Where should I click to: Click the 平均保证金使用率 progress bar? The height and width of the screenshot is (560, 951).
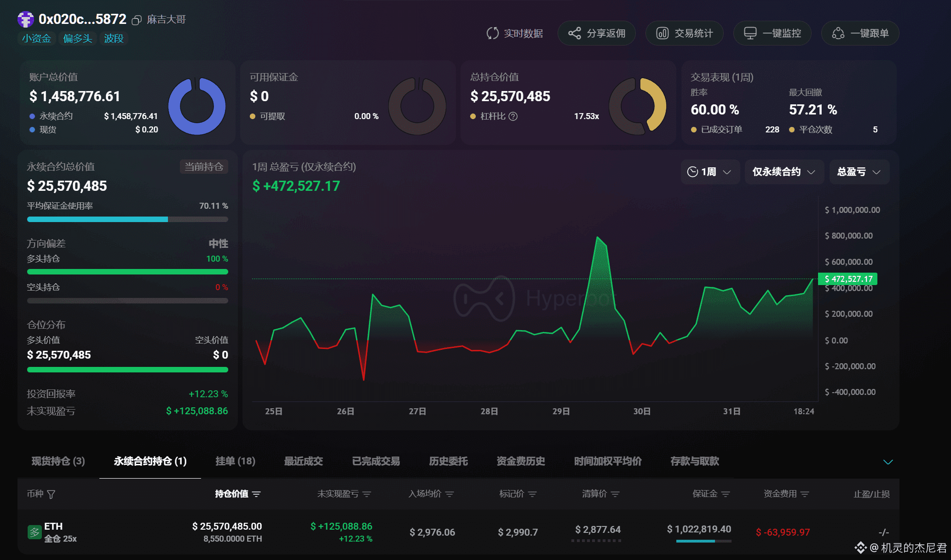[127, 219]
